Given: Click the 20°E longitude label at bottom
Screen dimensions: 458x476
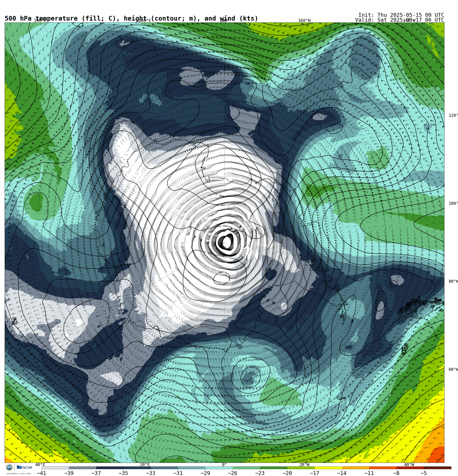Looking at the screenshot, I should [x=145, y=465].
